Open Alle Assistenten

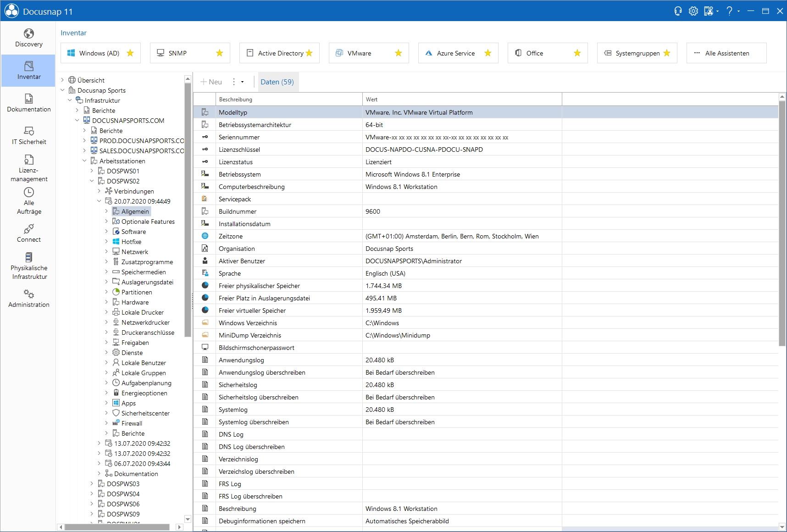click(726, 53)
